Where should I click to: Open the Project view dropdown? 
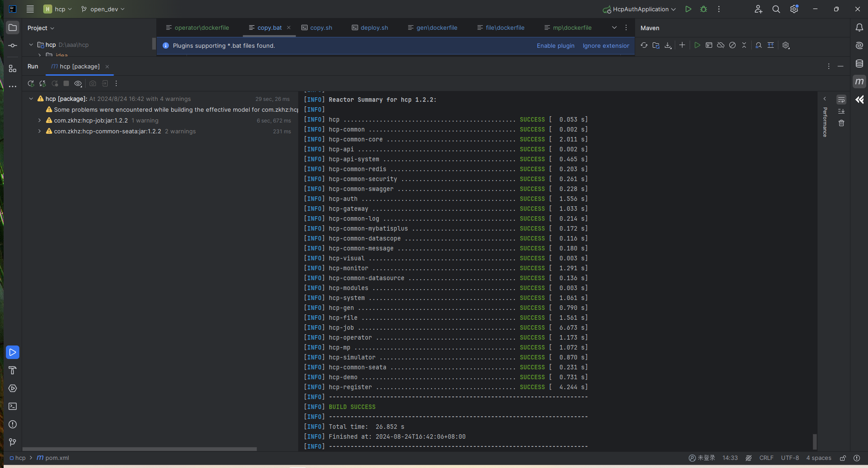[x=41, y=28]
